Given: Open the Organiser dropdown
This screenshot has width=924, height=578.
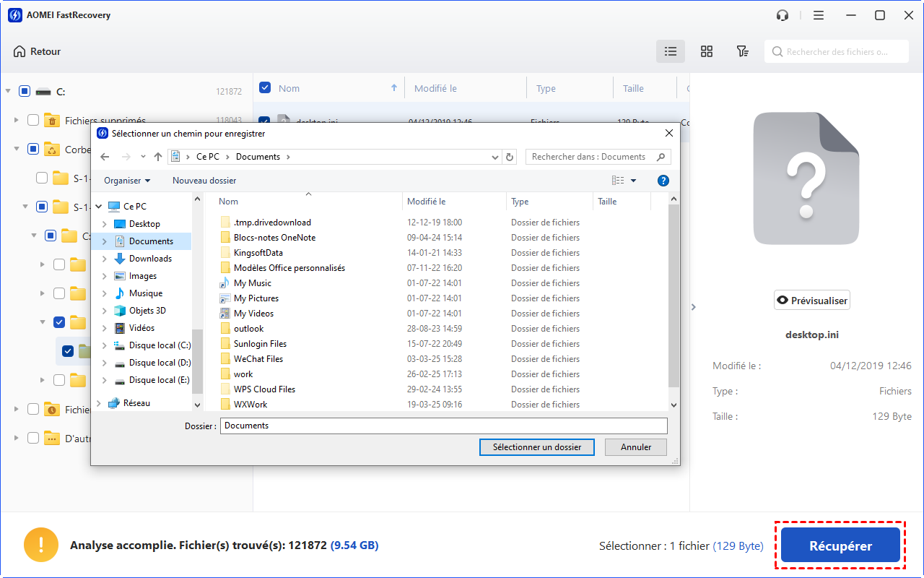Looking at the screenshot, I should click(127, 181).
